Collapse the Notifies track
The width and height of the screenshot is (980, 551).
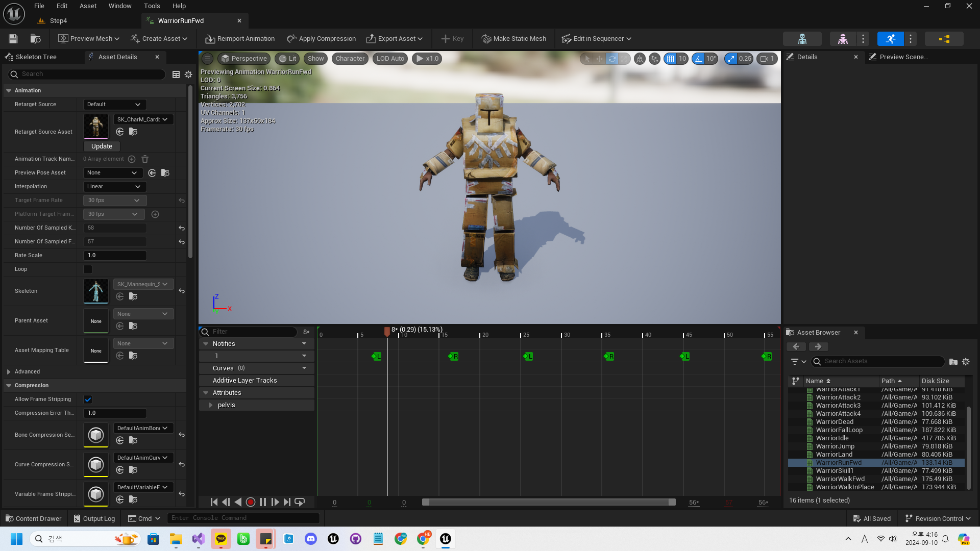pyautogui.click(x=206, y=344)
